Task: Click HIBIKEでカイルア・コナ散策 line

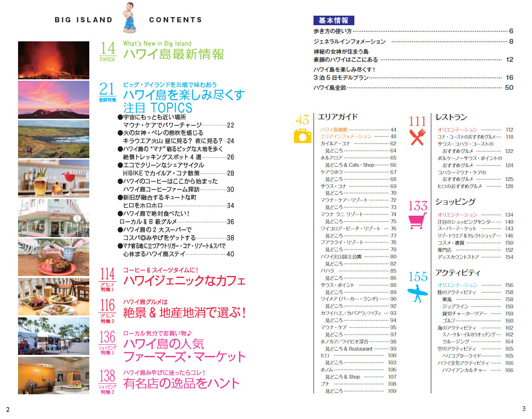Action: pos(179,173)
